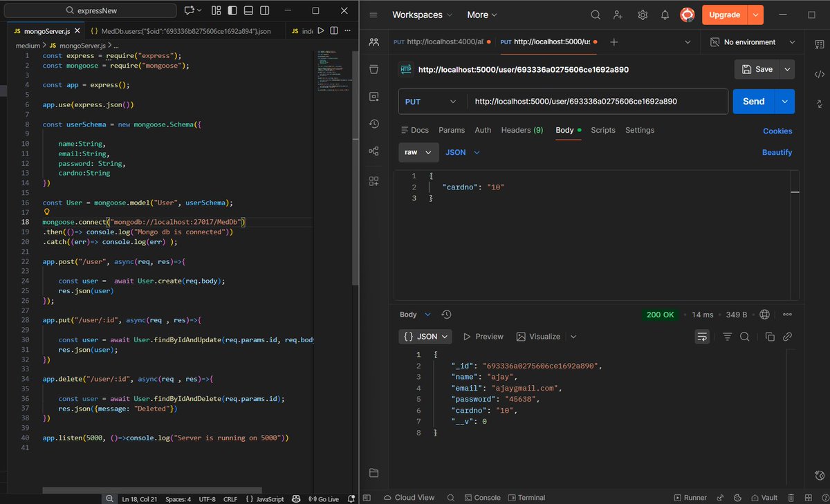The height and width of the screenshot is (504, 830).
Task: Toggle the VS Code primary sidebar layout
Action: tap(232, 10)
